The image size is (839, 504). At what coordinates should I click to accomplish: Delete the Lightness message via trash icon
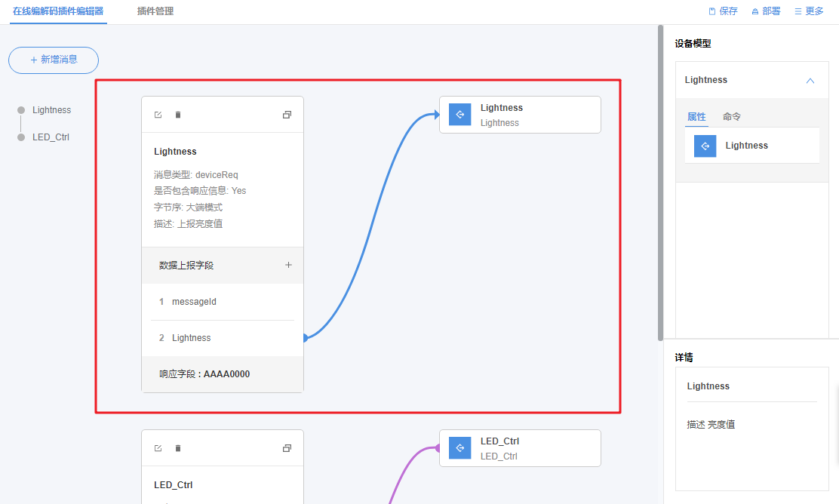[178, 115]
